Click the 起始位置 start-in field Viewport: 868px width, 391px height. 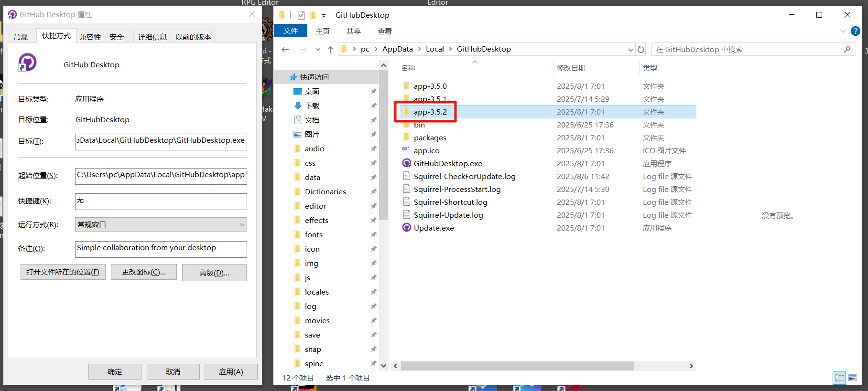pos(161,176)
